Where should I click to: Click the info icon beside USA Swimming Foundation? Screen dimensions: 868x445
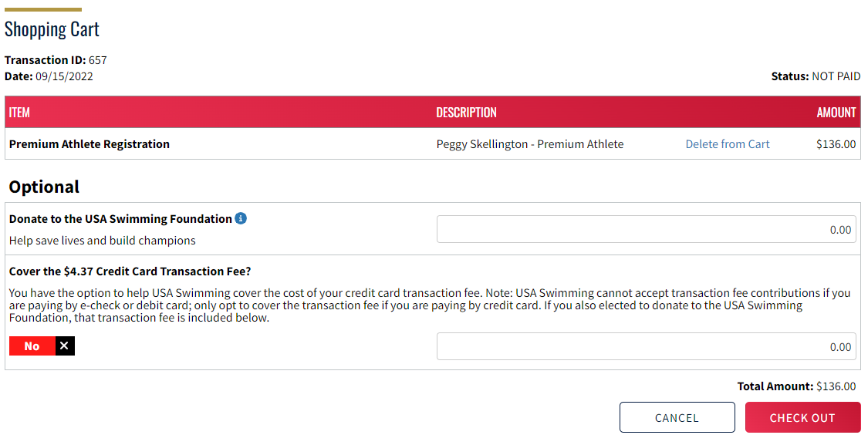pos(241,218)
